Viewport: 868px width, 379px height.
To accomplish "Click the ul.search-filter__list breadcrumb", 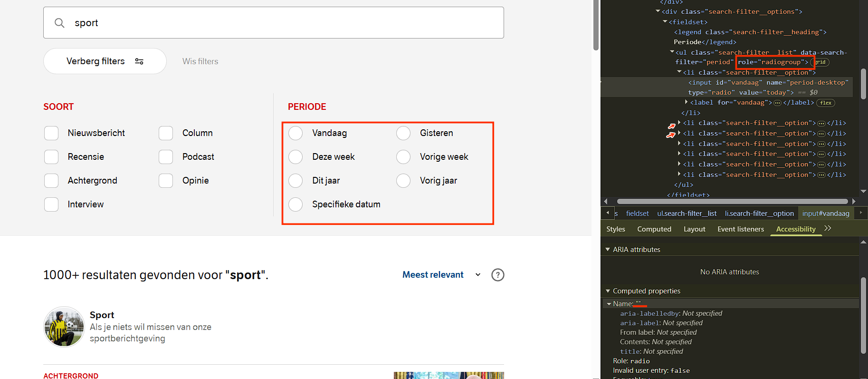I will [687, 214].
